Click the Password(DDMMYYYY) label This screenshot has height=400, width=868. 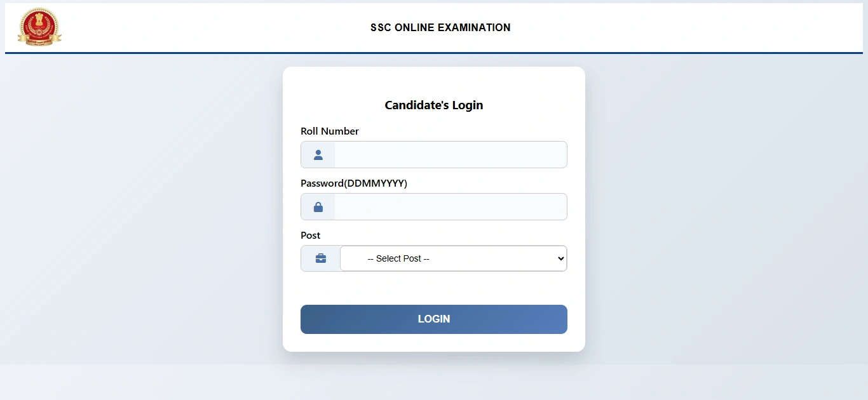point(353,183)
